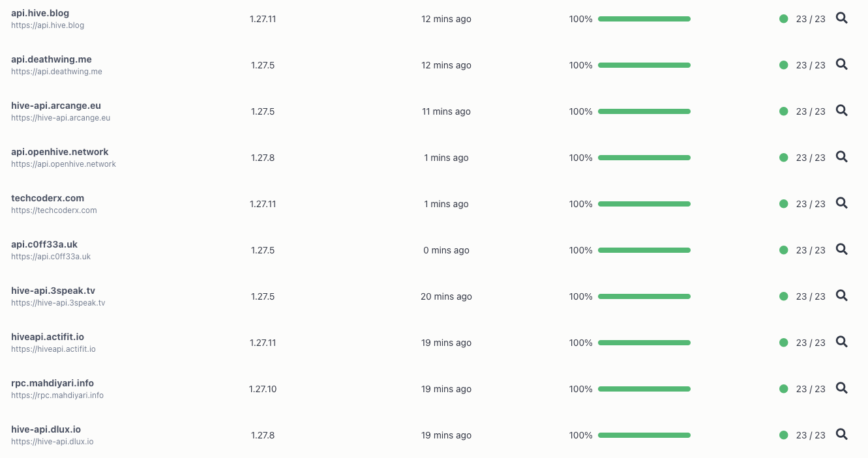This screenshot has width=868, height=458.
Task: Click the api.openhive.network score progress bar
Action: pos(644,158)
